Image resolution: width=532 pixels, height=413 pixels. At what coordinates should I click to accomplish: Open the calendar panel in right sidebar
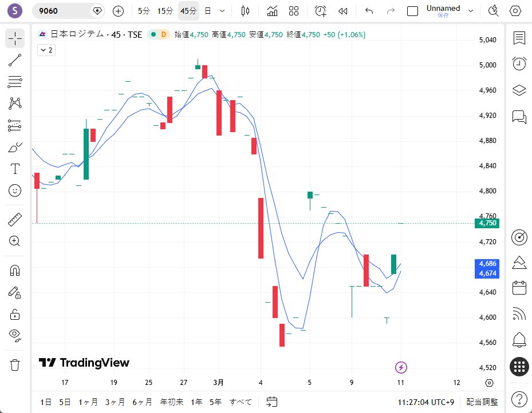[x=519, y=288]
